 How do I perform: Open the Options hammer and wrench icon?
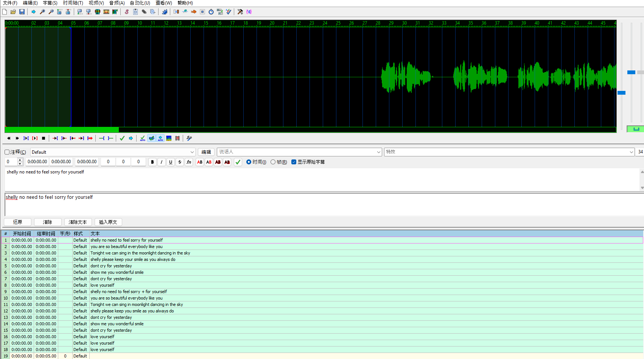click(240, 12)
